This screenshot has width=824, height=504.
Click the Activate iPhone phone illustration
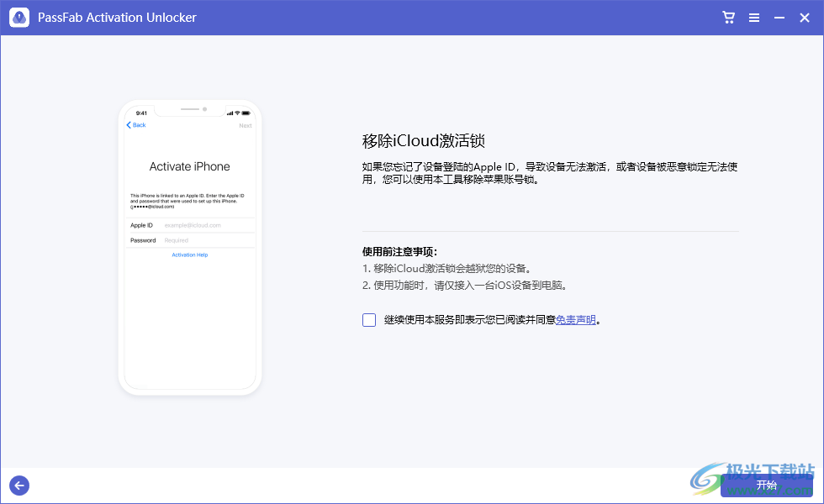point(190,247)
